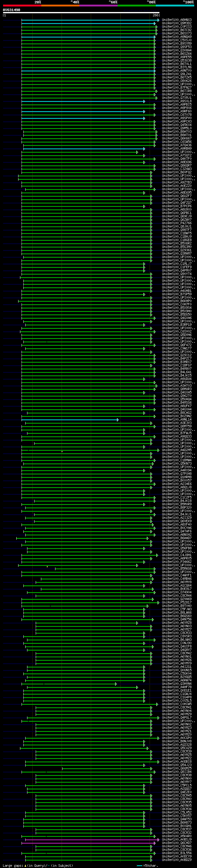
Task: Select hit label UniRef100_A9NTY0
Action: (177, 71)
